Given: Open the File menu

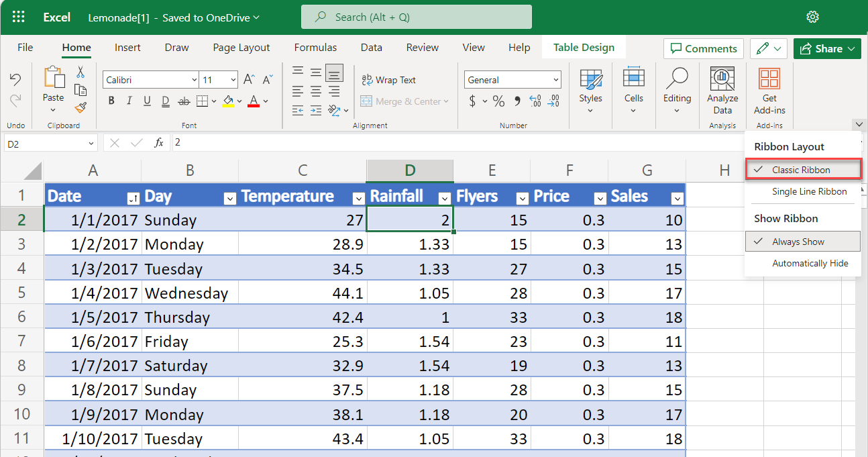Looking at the screenshot, I should pyautogui.click(x=25, y=48).
